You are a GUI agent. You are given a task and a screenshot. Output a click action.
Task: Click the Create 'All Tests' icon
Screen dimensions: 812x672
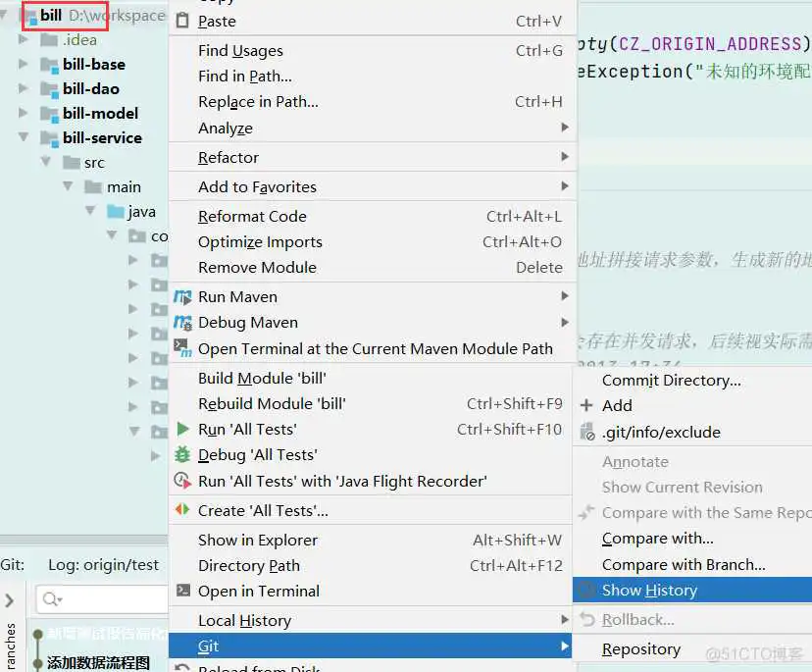tap(182, 510)
